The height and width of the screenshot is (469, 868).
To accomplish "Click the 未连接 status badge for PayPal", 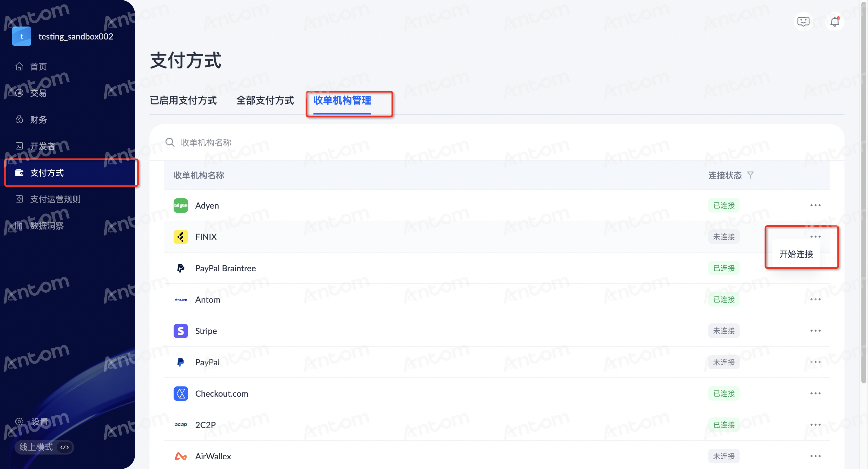I will (724, 362).
